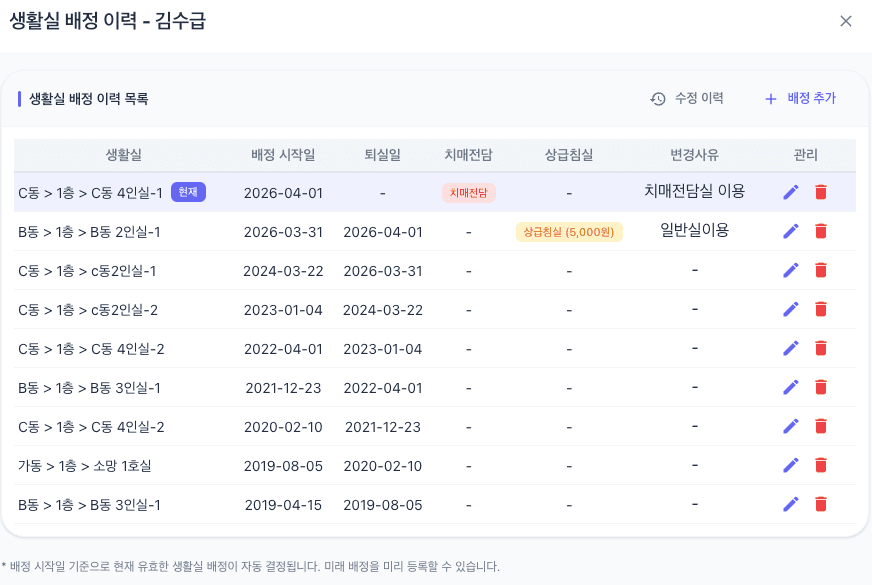Image resolution: width=872 pixels, height=585 pixels.
Task: Select room C동 > 1층 > c동2인실-1
Action: click(87, 271)
